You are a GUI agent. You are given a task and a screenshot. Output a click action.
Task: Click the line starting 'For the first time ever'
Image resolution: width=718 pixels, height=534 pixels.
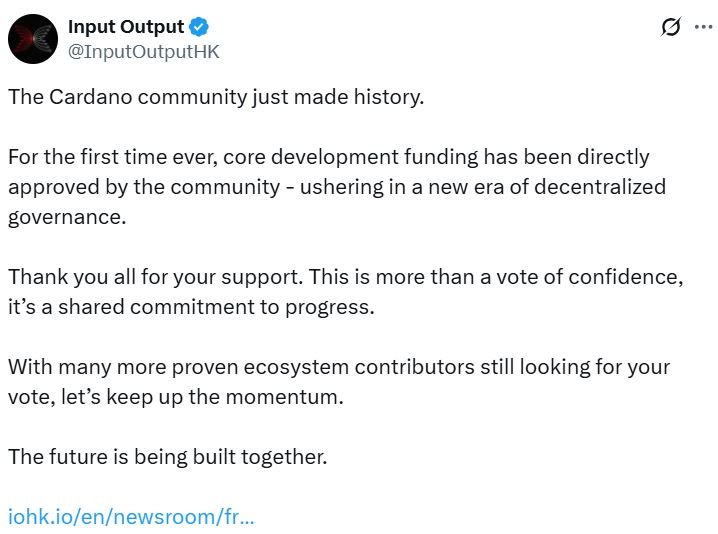pyautogui.click(x=328, y=157)
